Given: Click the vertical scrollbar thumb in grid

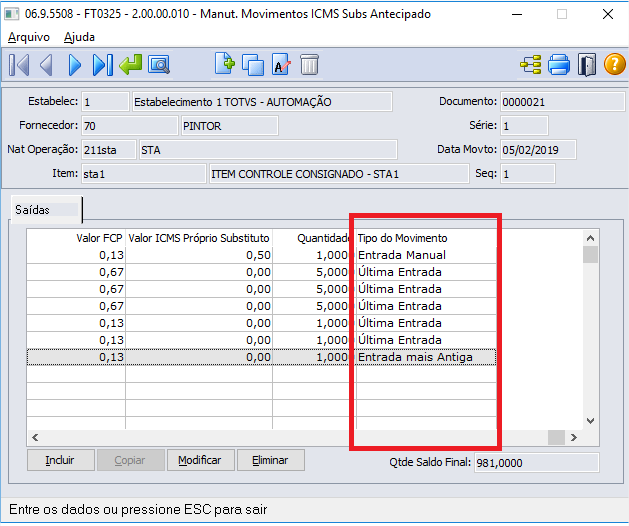Looking at the screenshot, I should (590, 254).
